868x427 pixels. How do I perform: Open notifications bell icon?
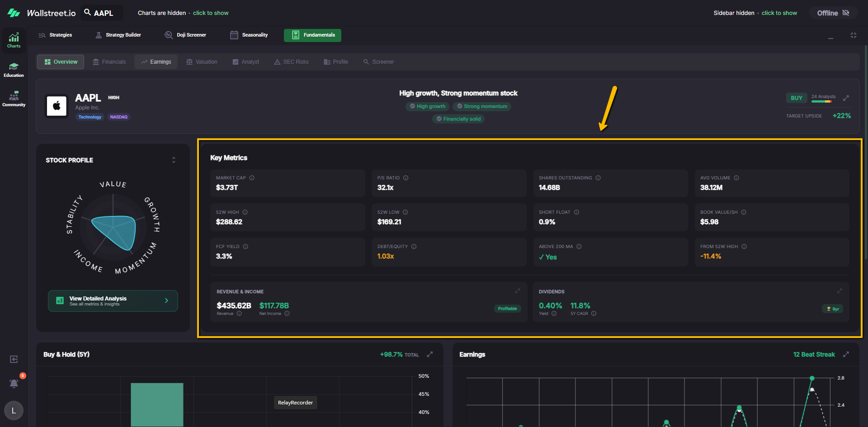click(x=14, y=383)
